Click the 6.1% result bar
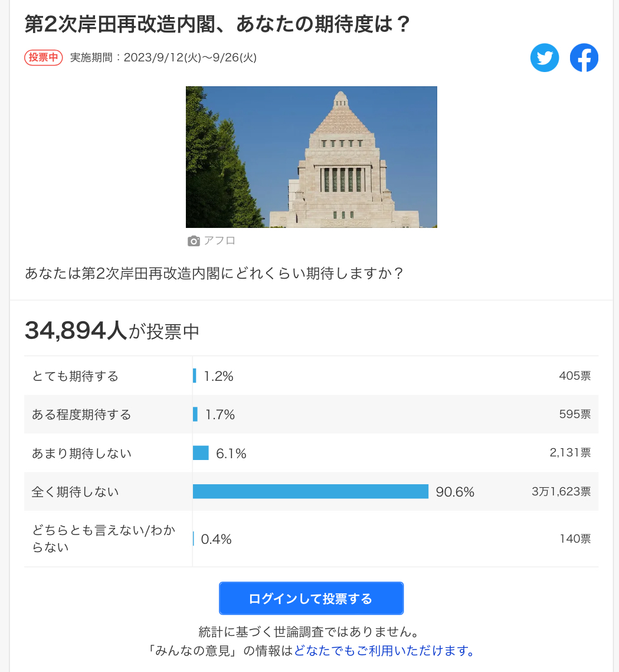This screenshot has width=619, height=672. (x=201, y=453)
